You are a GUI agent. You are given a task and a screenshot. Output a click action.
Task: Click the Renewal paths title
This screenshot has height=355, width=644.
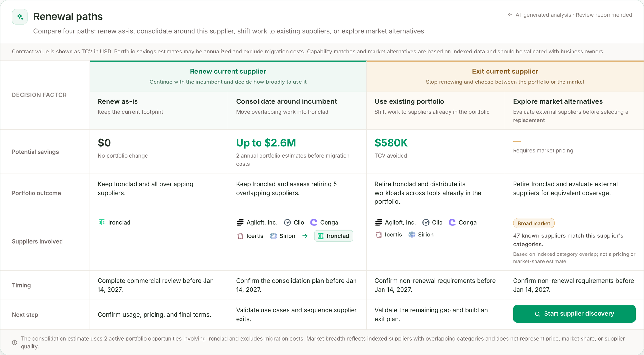pos(68,16)
